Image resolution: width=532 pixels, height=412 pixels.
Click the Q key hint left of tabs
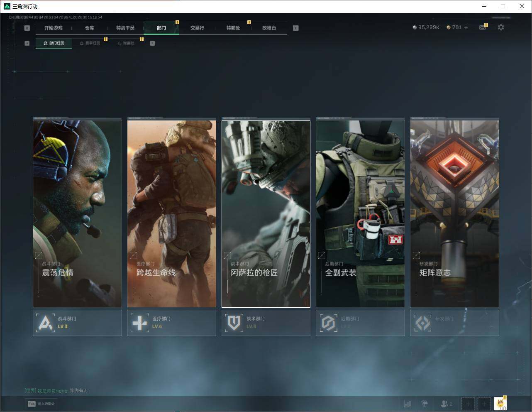pos(27,28)
